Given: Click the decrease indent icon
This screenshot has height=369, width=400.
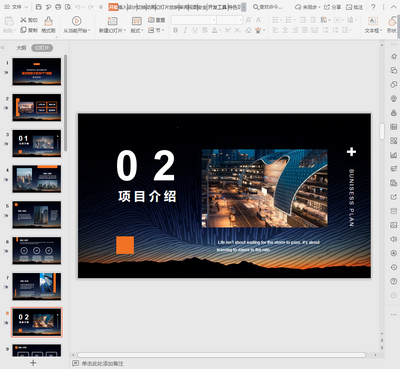Looking at the screenshot, I should click(303, 20).
